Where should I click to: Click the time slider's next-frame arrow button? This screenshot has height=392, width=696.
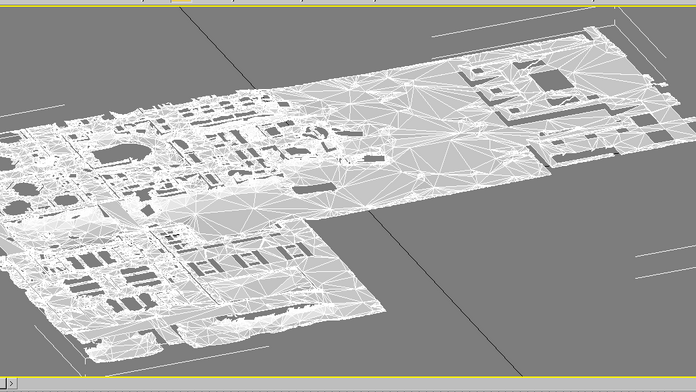point(12,383)
